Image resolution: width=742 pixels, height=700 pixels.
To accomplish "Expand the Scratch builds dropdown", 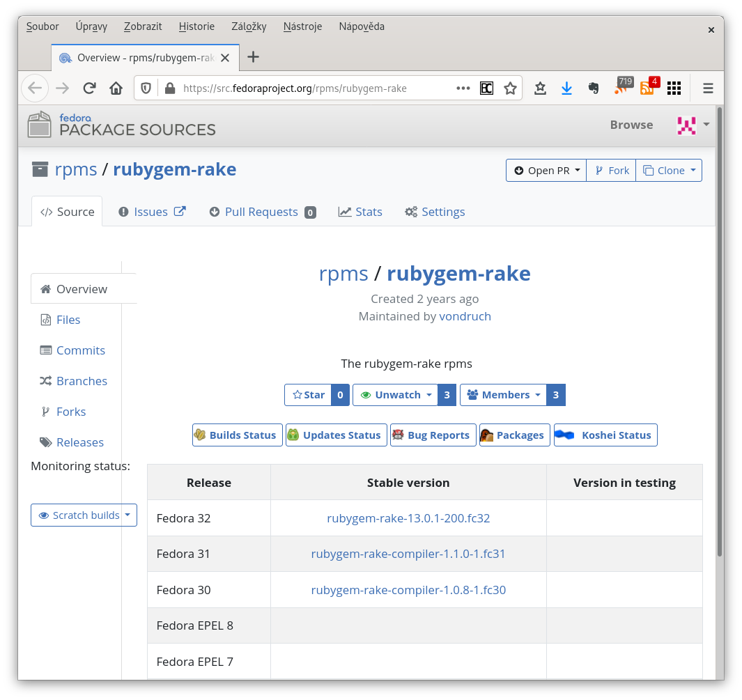I will [x=84, y=515].
